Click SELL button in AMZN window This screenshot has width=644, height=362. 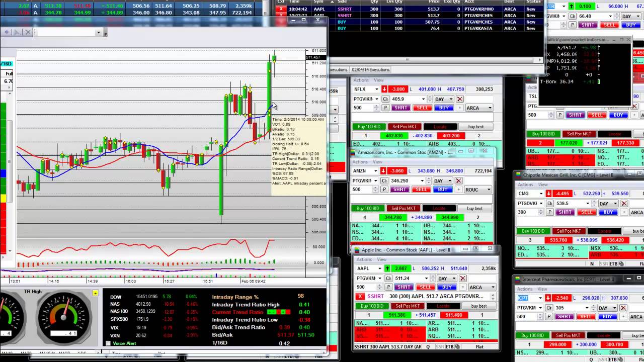[x=421, y=190]
